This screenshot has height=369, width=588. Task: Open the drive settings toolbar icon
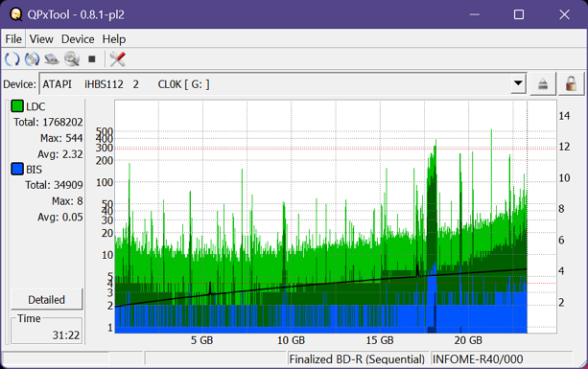click(x=52, y=59)
